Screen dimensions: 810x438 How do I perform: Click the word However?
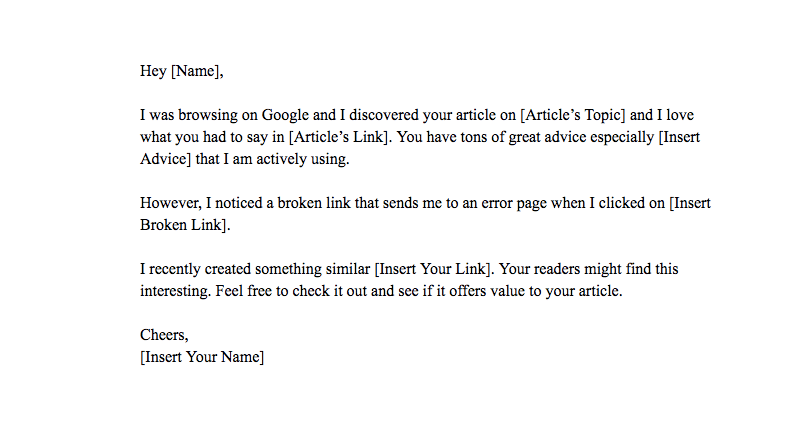click(170, 204)
